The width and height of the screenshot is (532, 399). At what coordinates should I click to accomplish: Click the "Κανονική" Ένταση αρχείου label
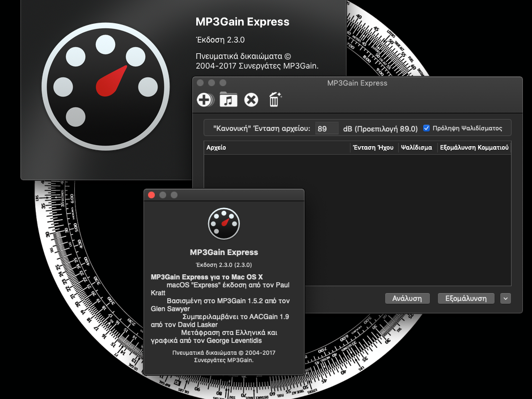[x=261, y=129]
